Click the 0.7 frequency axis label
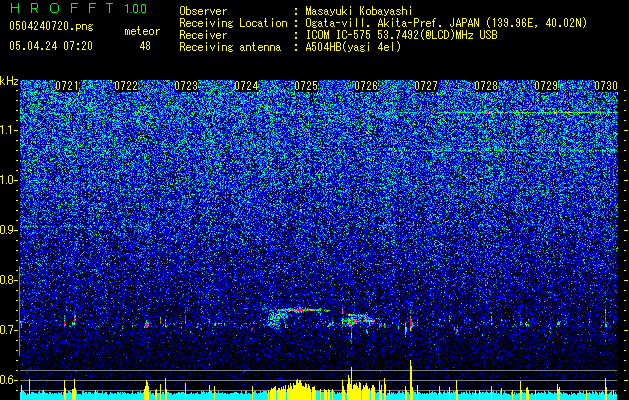The height and width of the screenshot is (400, 629). (8, 330)
